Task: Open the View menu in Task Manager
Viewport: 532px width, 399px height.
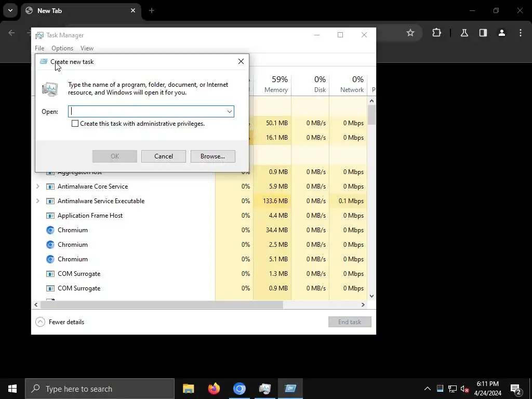Action: (87, 48)
